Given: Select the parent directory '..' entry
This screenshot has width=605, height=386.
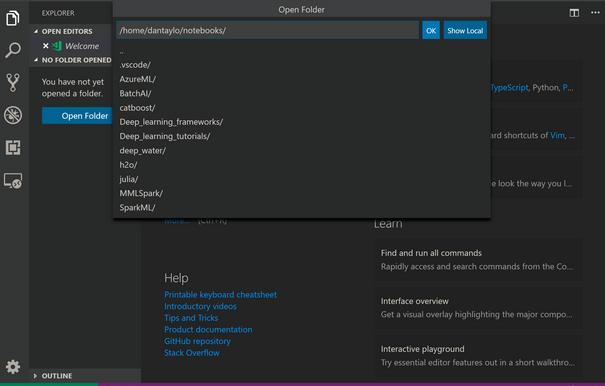Looking at the screenshot, I should coord(302,51).
